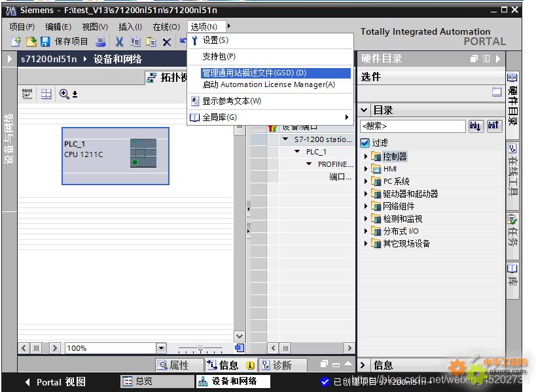
Task: Click the overview navigation icon near zoom
Action: 240,348
